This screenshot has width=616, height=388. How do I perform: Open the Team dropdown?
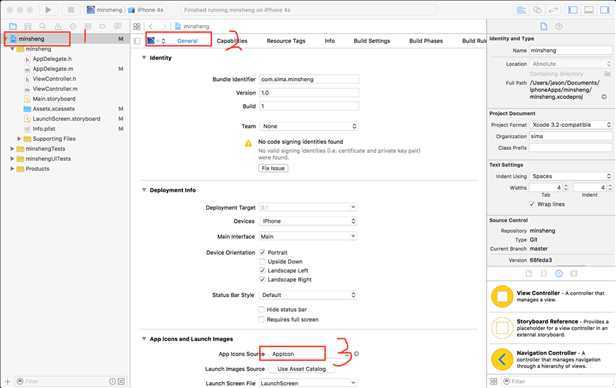click(309, 126)
